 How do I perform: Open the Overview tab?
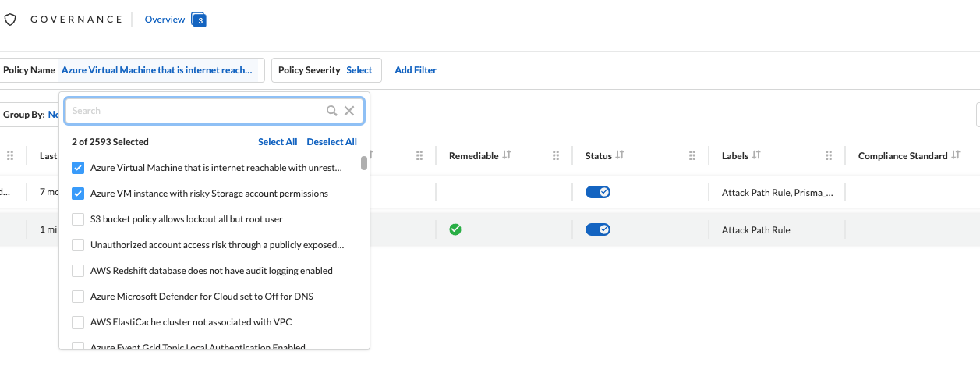[165, 20]
